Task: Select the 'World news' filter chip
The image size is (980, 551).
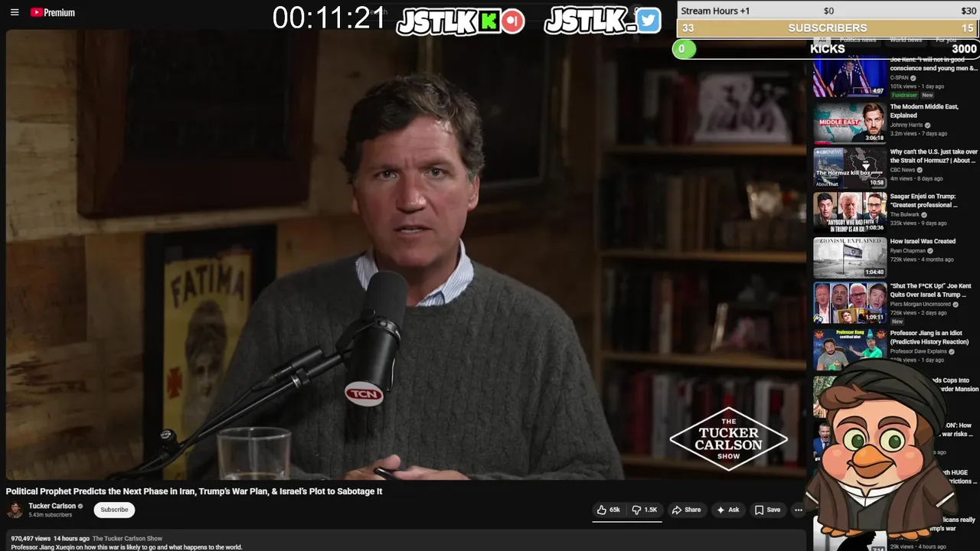Action: coord(906,40)
